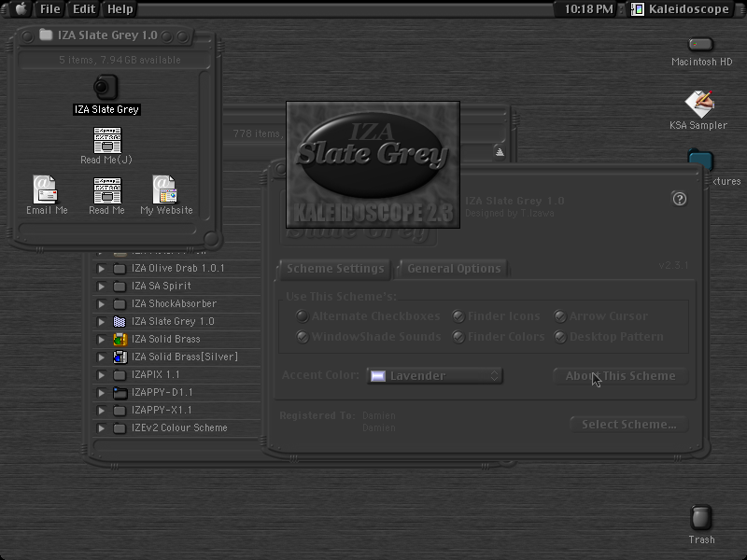Viewport: 747px width, 560px height.
Task: Open the Accent Color Lavender dropdown
Action: [x=434, y=376]
